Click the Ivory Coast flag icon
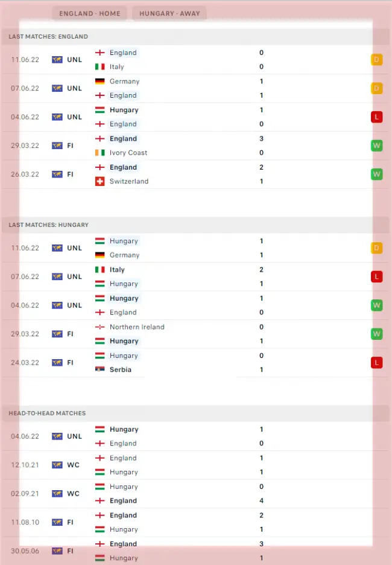Viewport: 392px width, 565px height. pos(100,153)
